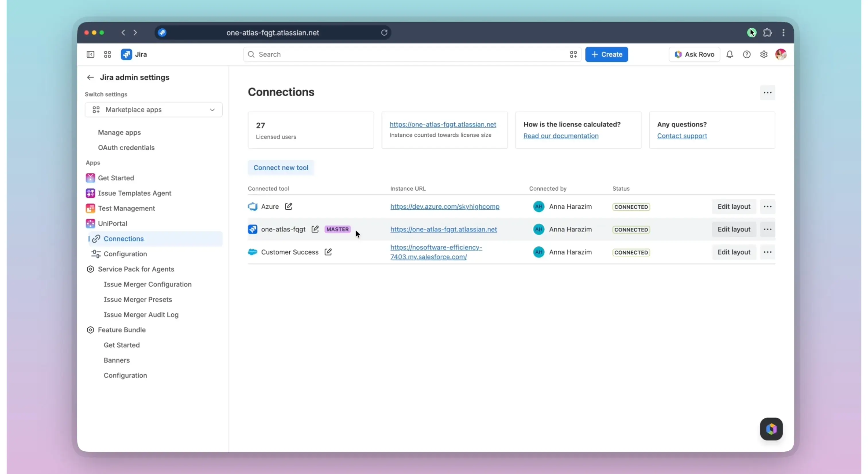Image resolution: width=868 pixels, height=474 pixels.
Task: Go back in browser history
Action: 123,33
